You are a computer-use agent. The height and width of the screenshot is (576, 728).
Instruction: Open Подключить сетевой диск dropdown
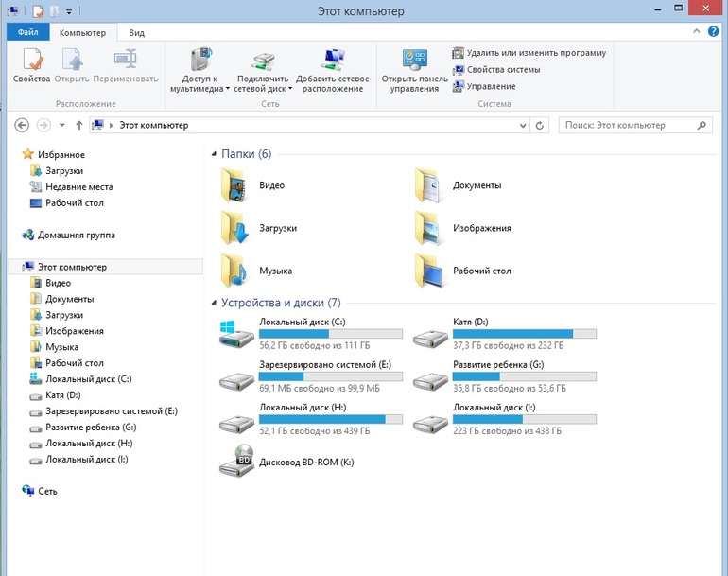(x=263, y=70)
